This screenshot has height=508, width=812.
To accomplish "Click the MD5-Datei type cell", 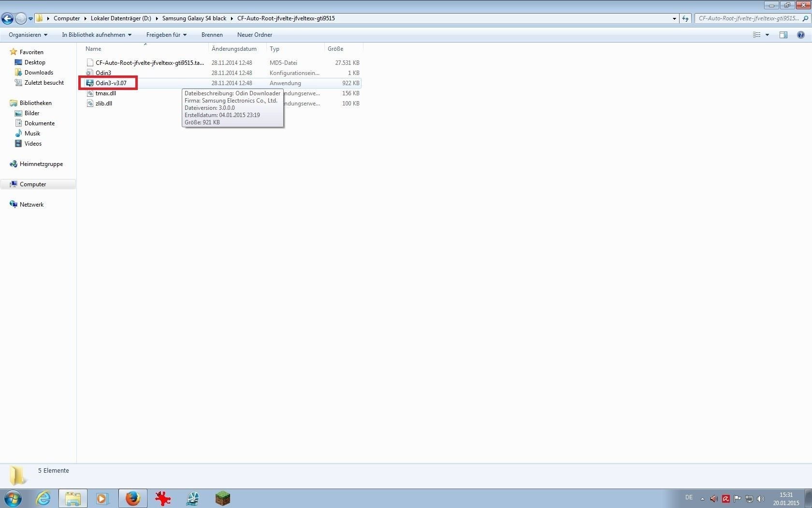I will 283,63.
